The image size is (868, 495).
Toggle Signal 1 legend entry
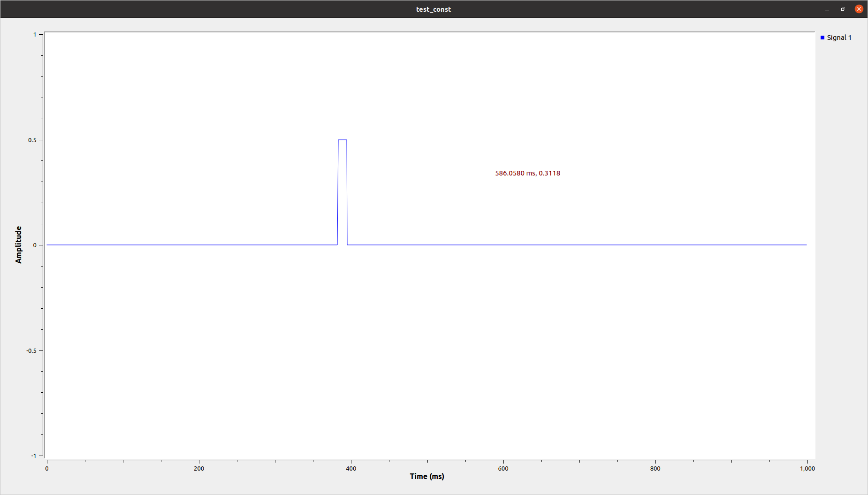pos(836,38)
